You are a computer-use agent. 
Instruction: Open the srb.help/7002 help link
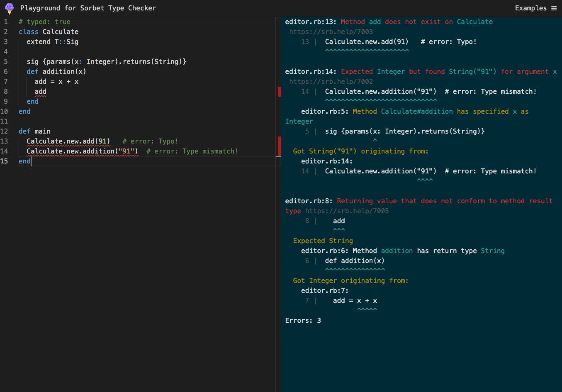(331, 81)
